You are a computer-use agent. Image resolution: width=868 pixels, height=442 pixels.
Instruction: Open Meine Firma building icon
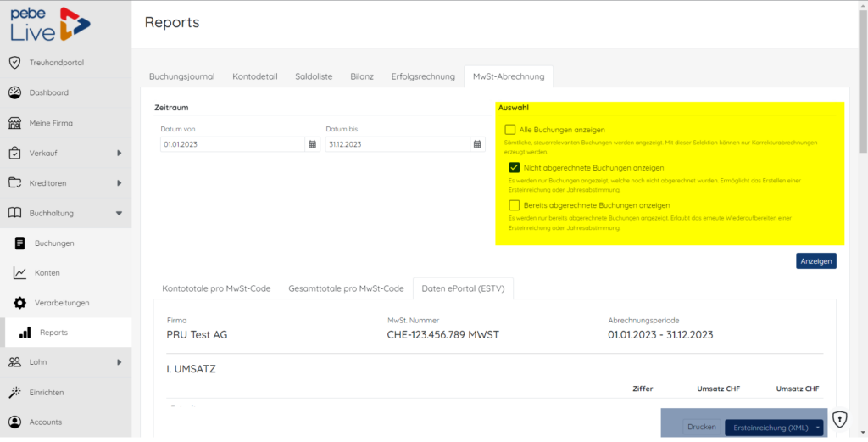pos(15,123)
